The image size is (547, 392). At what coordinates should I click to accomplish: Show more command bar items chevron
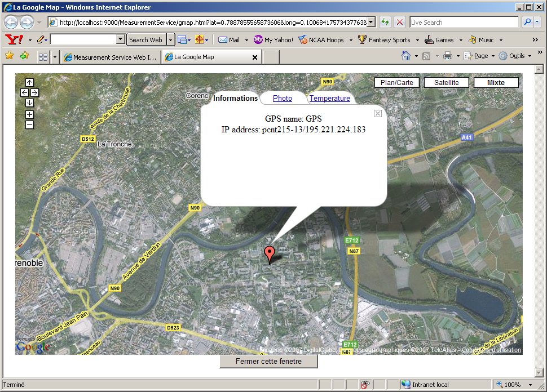pos(540,52)
